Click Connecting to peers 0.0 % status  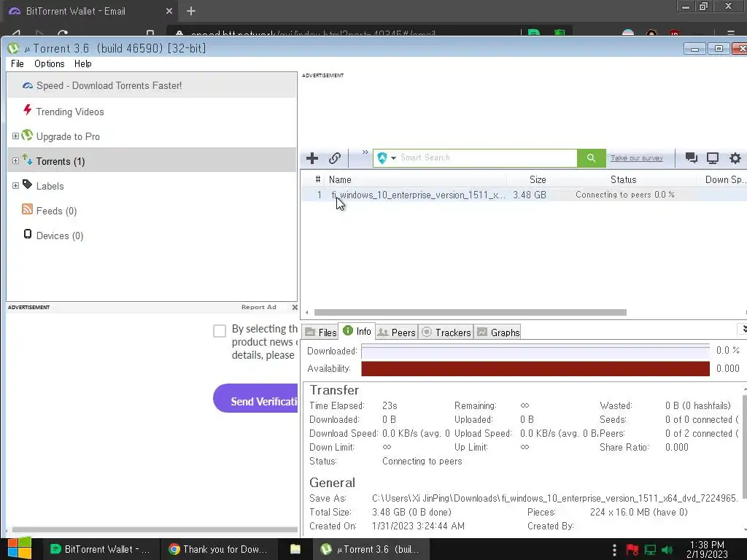point(624,195)
